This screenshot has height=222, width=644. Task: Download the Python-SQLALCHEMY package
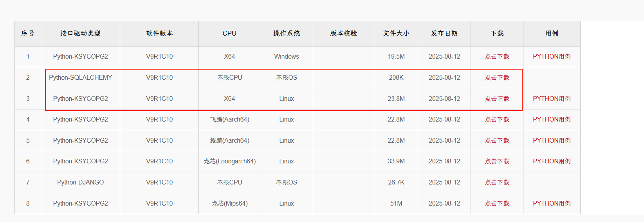(x=497, y=78)
